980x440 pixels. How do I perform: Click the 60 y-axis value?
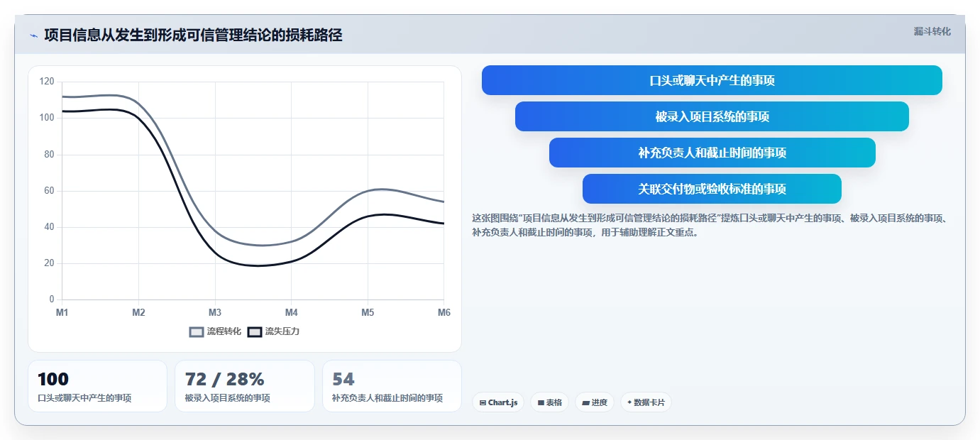50,191
